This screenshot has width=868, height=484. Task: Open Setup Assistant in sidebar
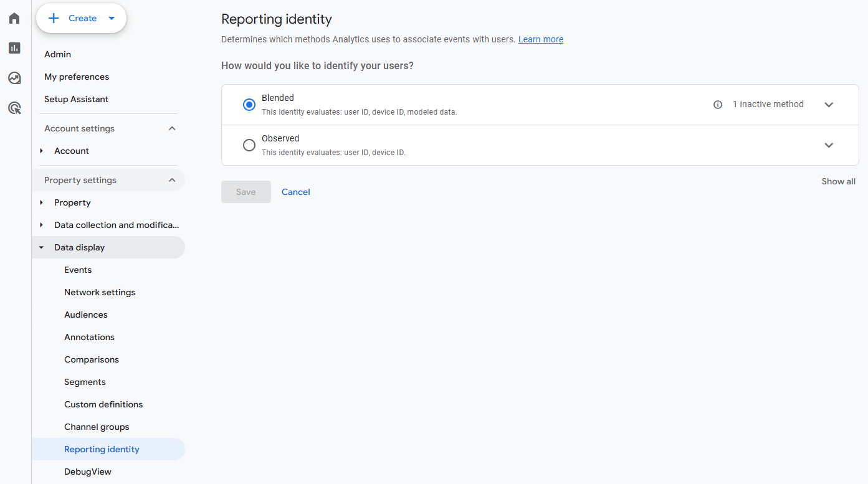(76, 99)
